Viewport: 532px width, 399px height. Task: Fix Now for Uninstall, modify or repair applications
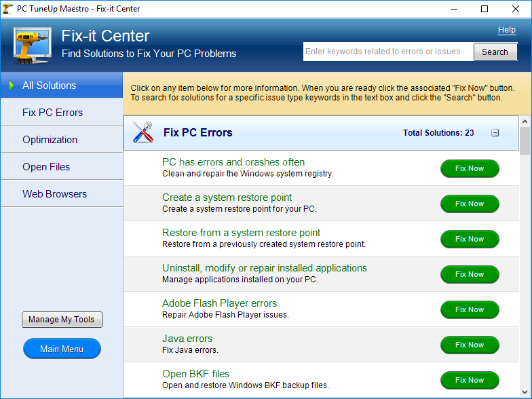(x=470, y=274)
